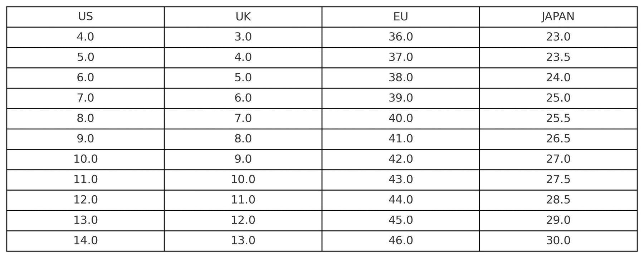
Task: Select the US size 4.0 cell
Action: (86, 37)
